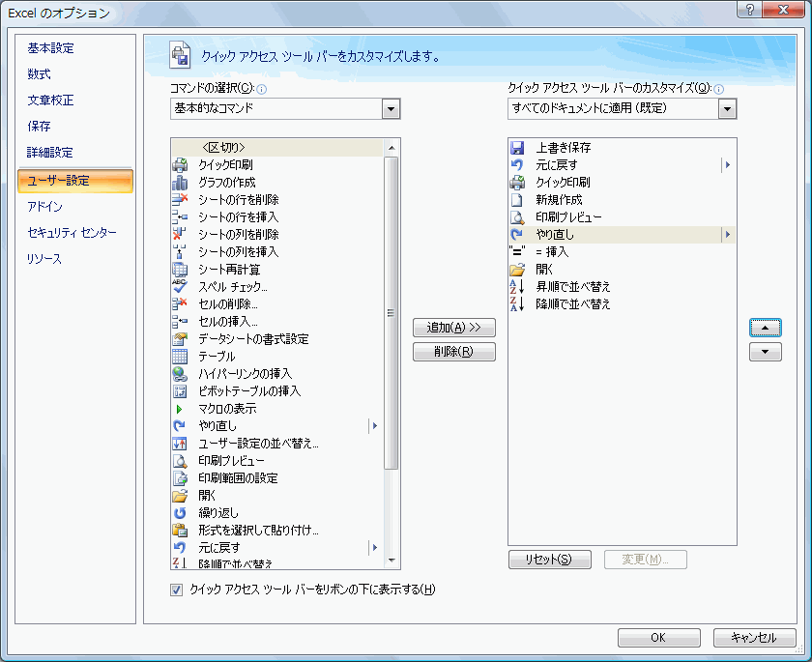Image resolution: width=812 pixels, height=662 pixels.
Task: Select the ピボットテーブルの挿入 icon
Action: coord(180,391)
